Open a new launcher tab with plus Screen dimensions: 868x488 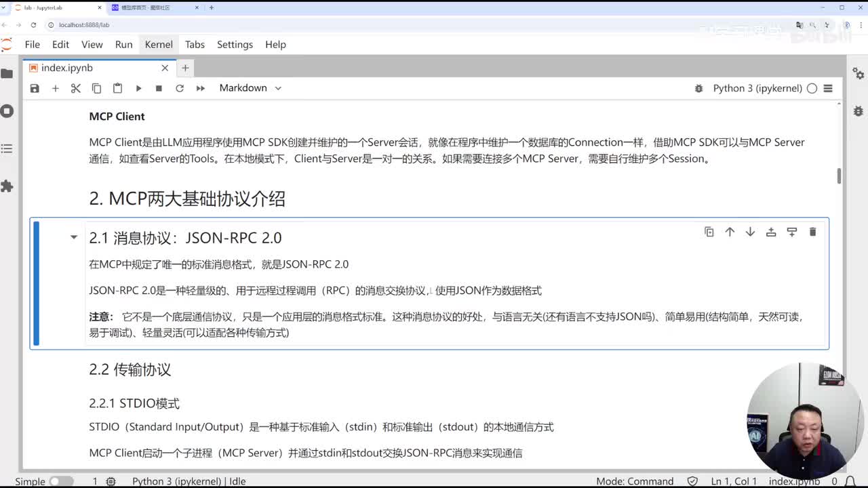(x=185, y=68)
